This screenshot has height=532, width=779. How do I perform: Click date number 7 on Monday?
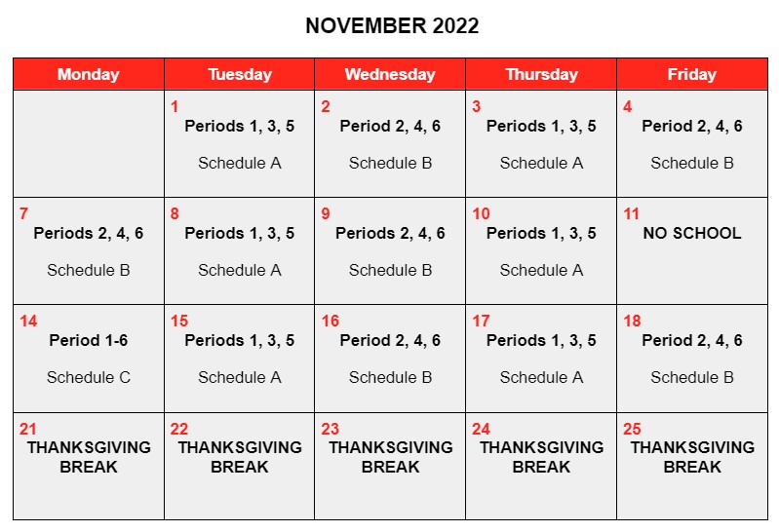(x=23, y=213)
